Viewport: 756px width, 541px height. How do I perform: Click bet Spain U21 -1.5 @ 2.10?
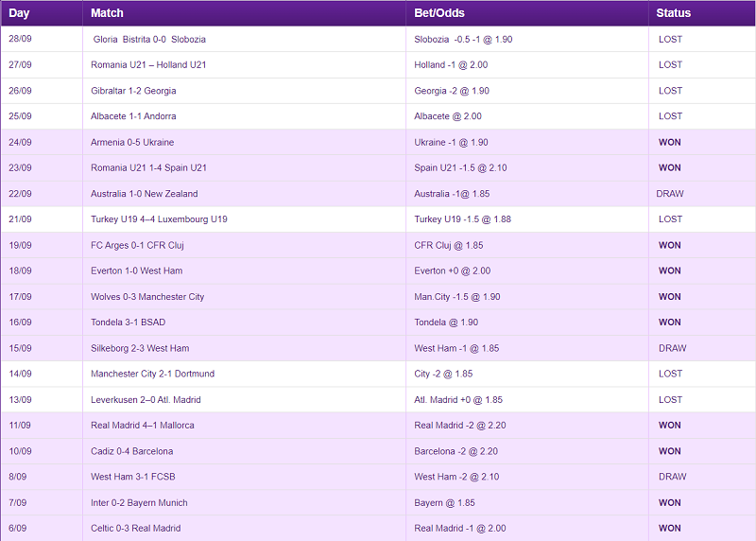pyautogui.click(x=460, y=168)
